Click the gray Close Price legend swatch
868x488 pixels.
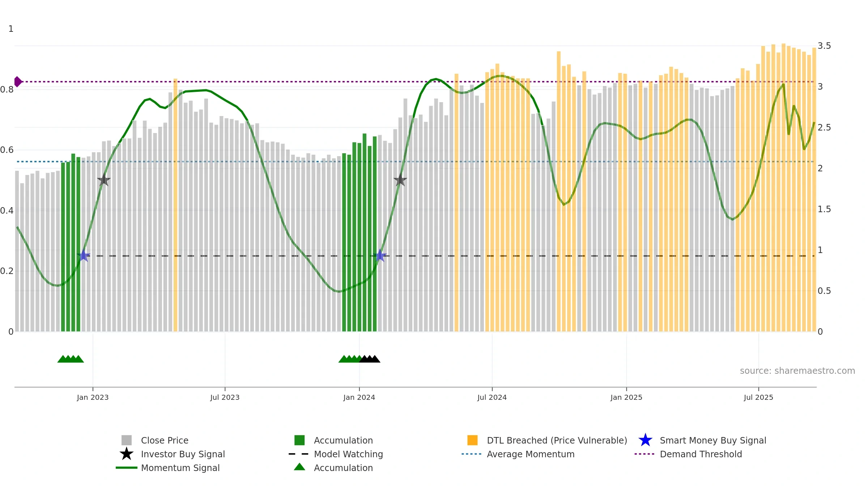tap(127, 440)
